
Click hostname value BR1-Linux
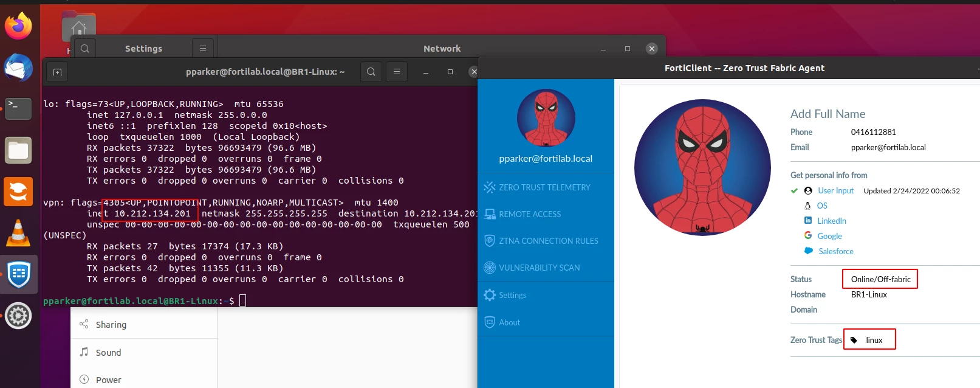869,294
